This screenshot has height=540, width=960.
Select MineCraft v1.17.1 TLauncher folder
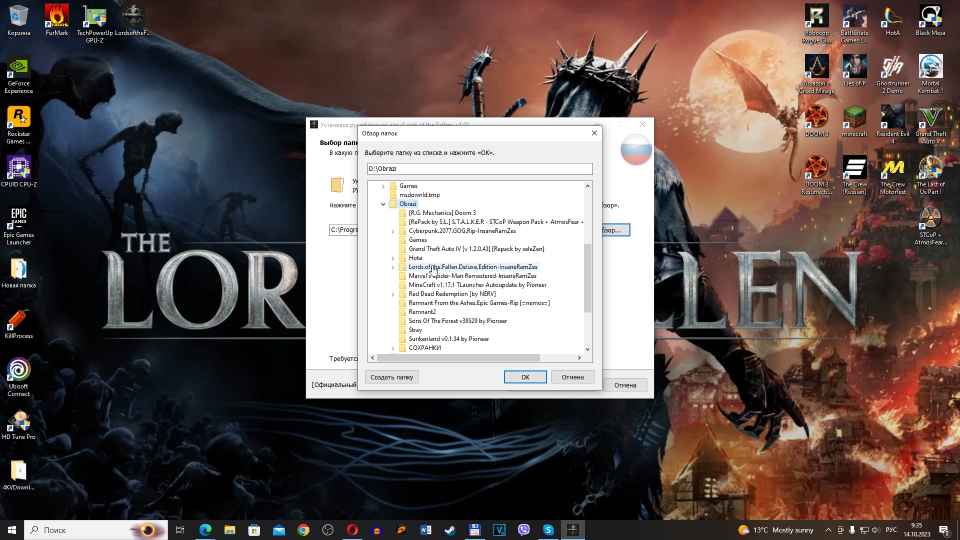(x=477, y=285)
